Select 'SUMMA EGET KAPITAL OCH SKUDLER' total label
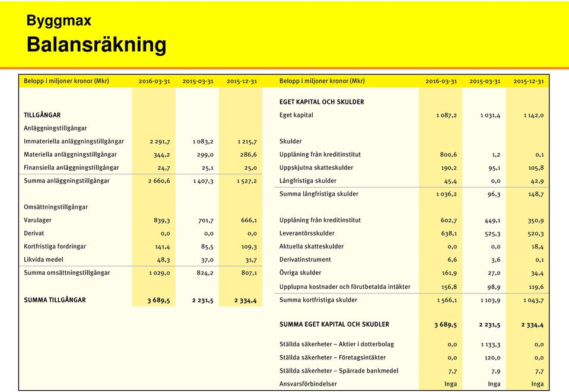 pos(334,324)
